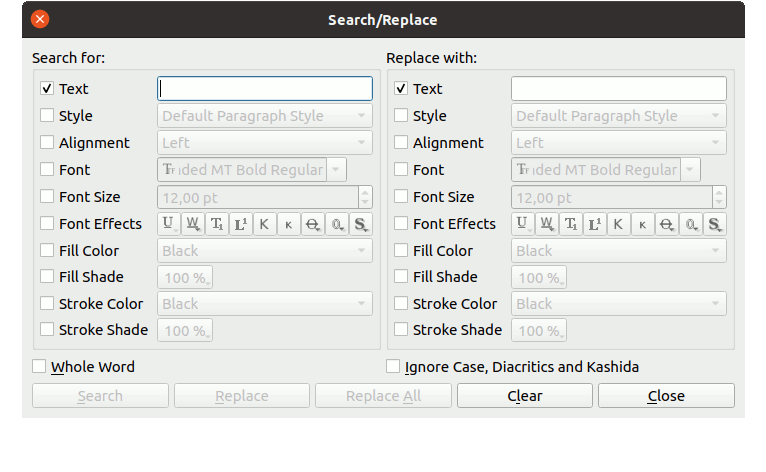Toggle Ignore Case, Diacritics and Kashida
Viewport: 766px width, 472px height.
tap(394, 367)
